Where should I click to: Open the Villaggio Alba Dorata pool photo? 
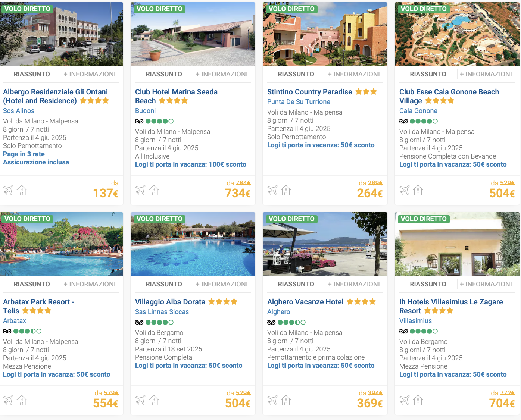click(x=193, y=244)
